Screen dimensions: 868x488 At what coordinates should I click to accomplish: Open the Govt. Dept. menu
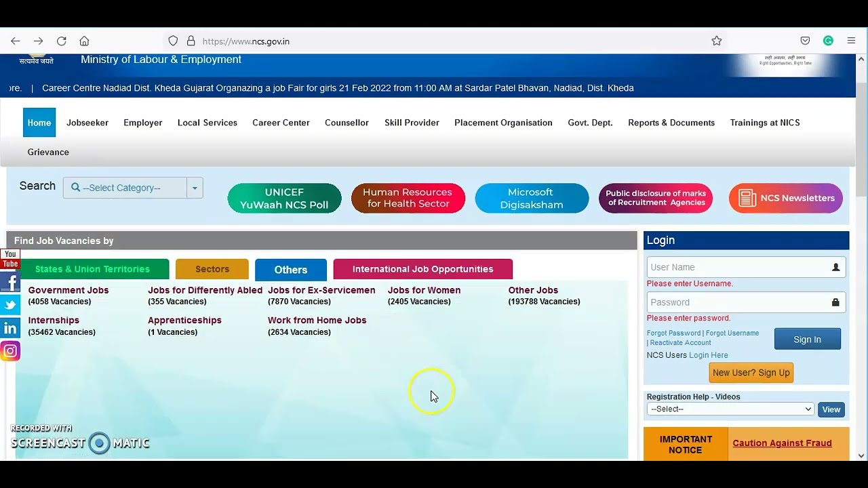[x=590, y=123]
